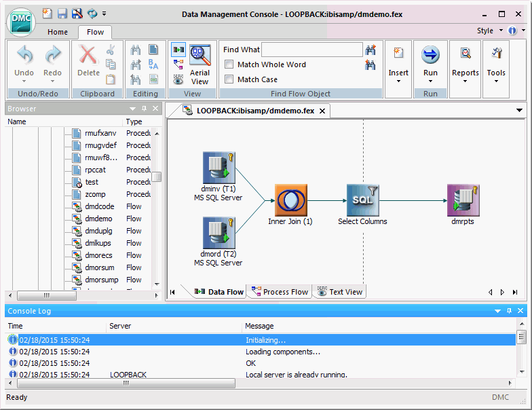Viewport: 532px width, 410px height.
Task: Click the green document icon in Editing
Action: click(153, 79)
